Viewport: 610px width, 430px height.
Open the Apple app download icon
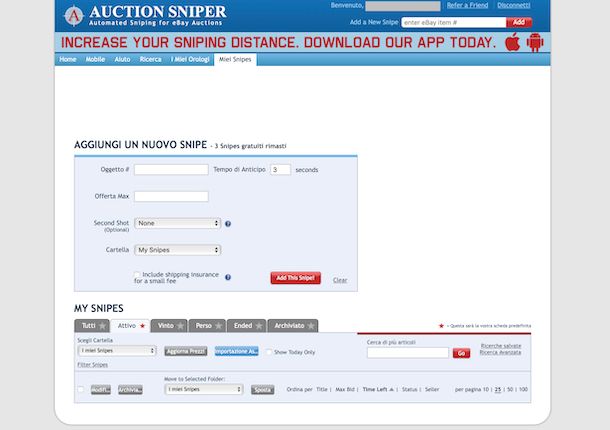pos(512,42)
